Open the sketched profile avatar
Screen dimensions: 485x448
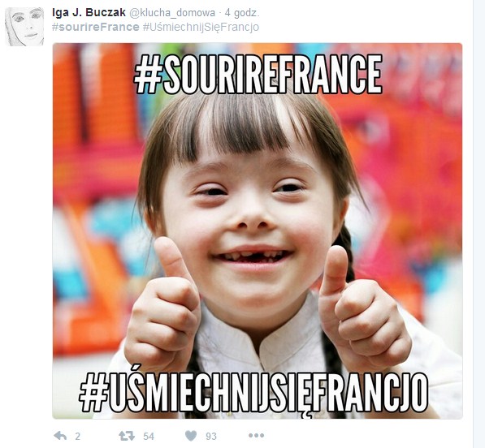tap(24, 27)
